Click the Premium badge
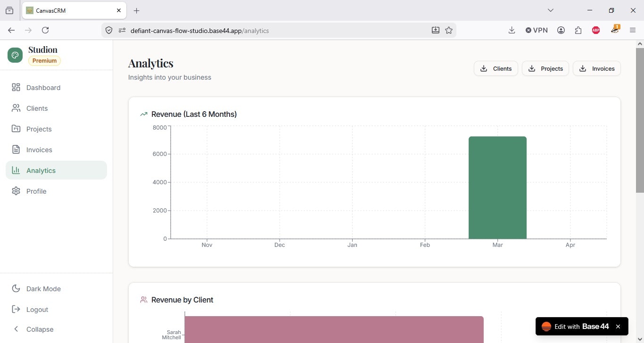Screen dimensions: 644x343 click(44, 61)
